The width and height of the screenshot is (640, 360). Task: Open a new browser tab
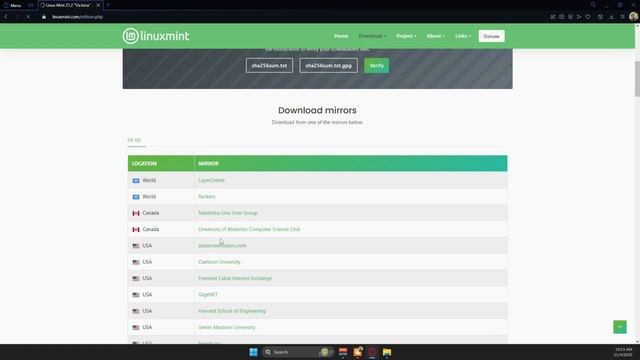108,5
